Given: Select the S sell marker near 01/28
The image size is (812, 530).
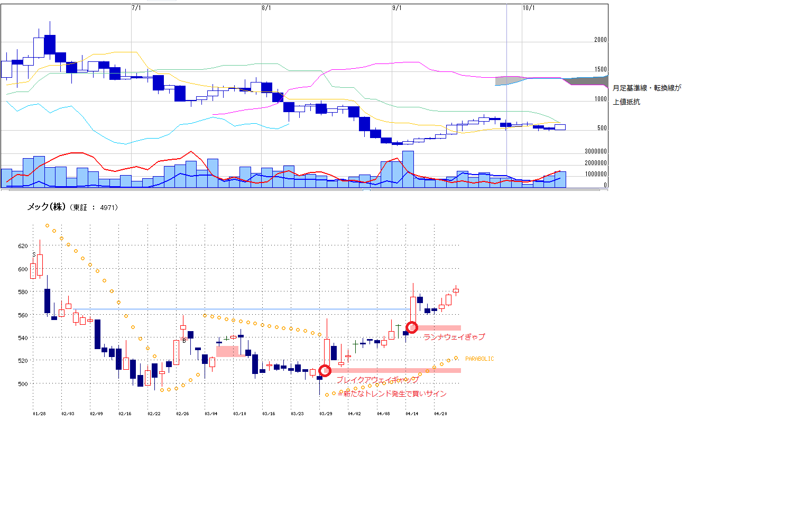Looking at the screenshot, I should (x=34, y=254).
